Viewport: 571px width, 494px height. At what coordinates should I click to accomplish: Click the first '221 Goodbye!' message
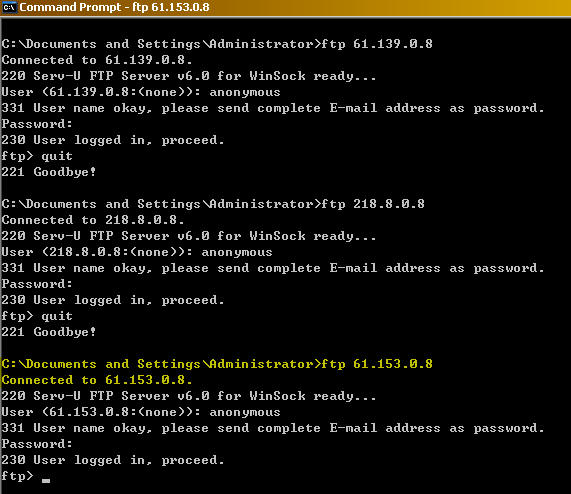[x=49, y=172]
